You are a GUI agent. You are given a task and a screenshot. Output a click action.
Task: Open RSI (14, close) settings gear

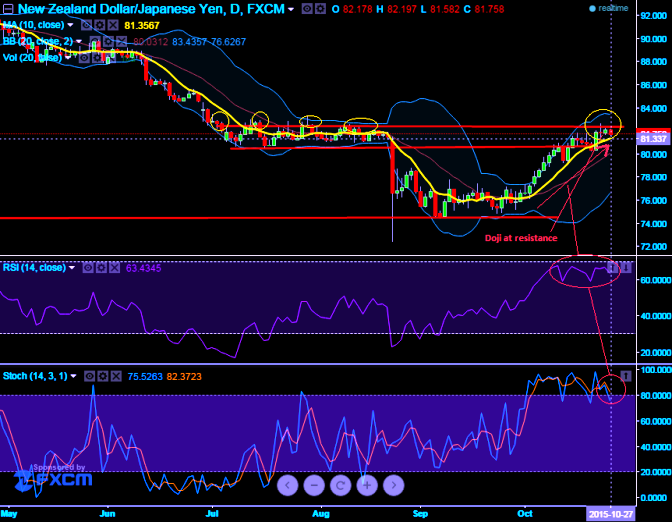click(x=101, y=268)
